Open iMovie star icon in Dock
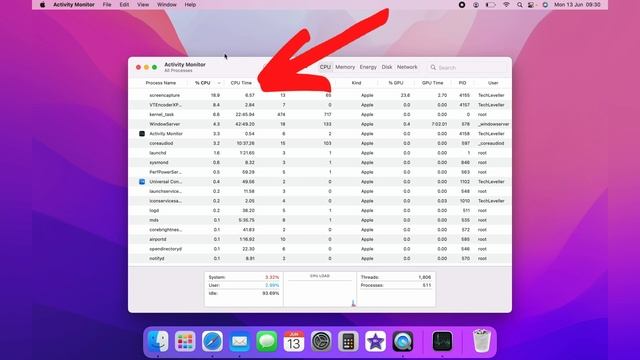Viewport: 640px width, 360px height. click(376, 341)
